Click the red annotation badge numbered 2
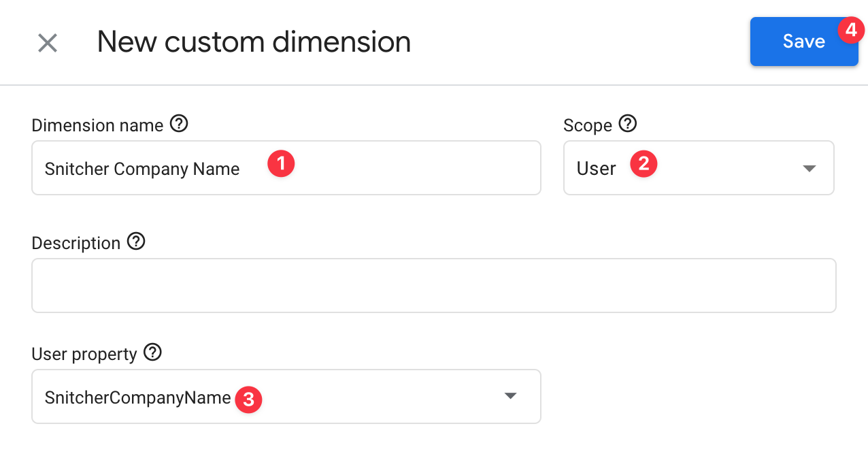The height and width of the screenshot is (456, 868). 644,163
